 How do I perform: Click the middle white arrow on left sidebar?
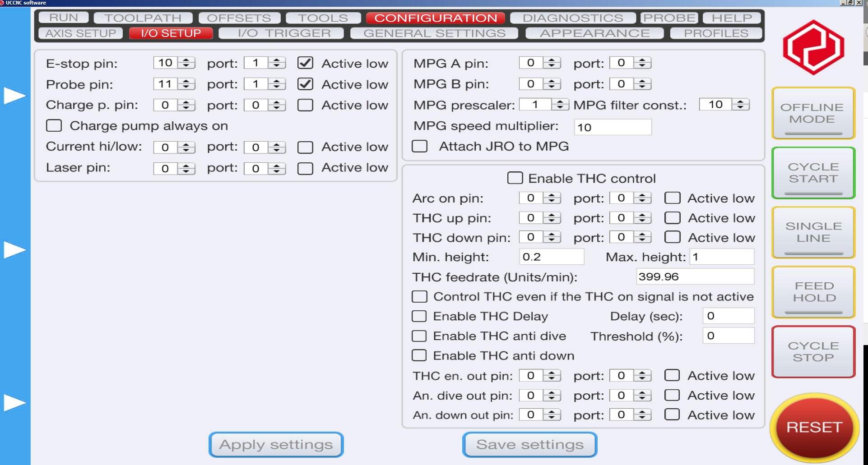(14, 250)
